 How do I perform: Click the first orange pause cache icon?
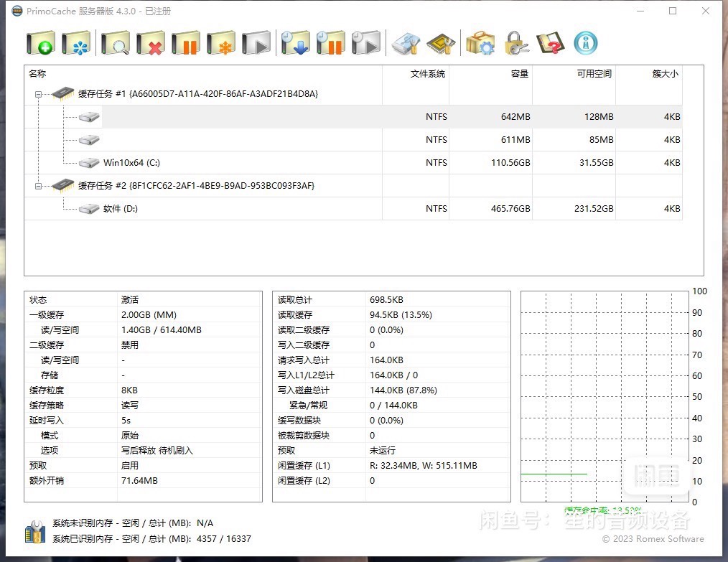[x=186, y=44]
